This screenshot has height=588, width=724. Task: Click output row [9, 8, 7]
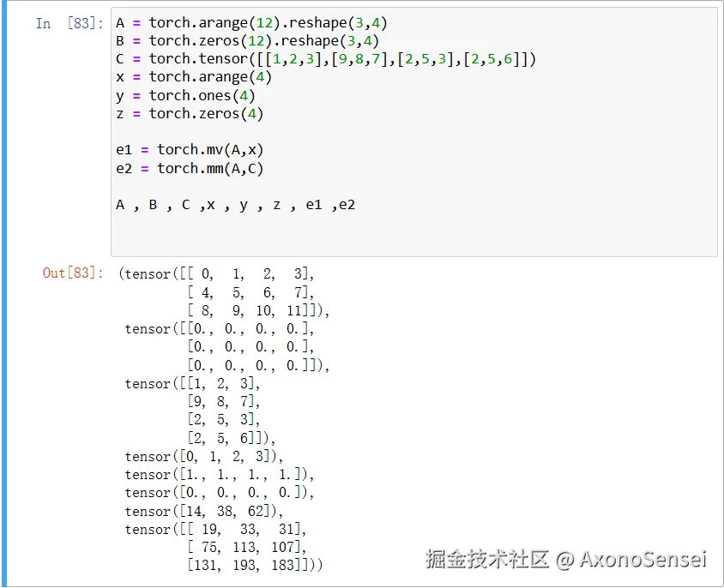[224, 401]
